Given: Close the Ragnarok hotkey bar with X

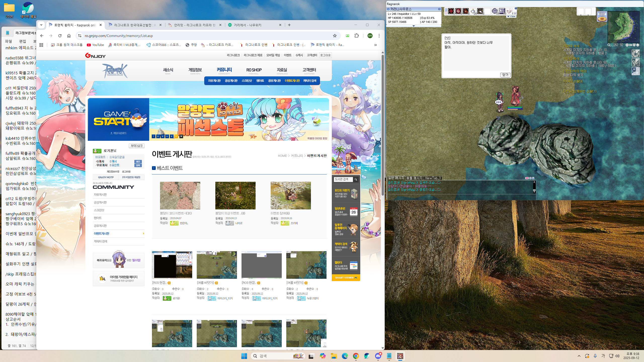Looking at the screenshot, I should pos(516,8).
